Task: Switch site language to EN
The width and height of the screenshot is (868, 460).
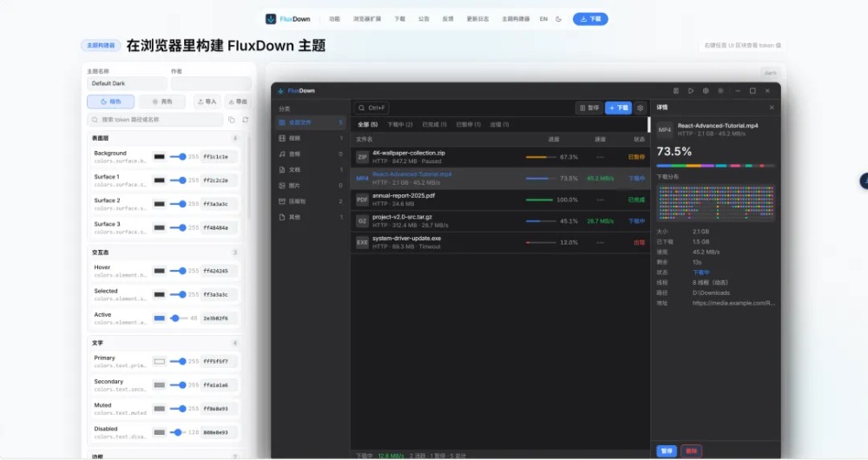Action: [x=543, y=18]
